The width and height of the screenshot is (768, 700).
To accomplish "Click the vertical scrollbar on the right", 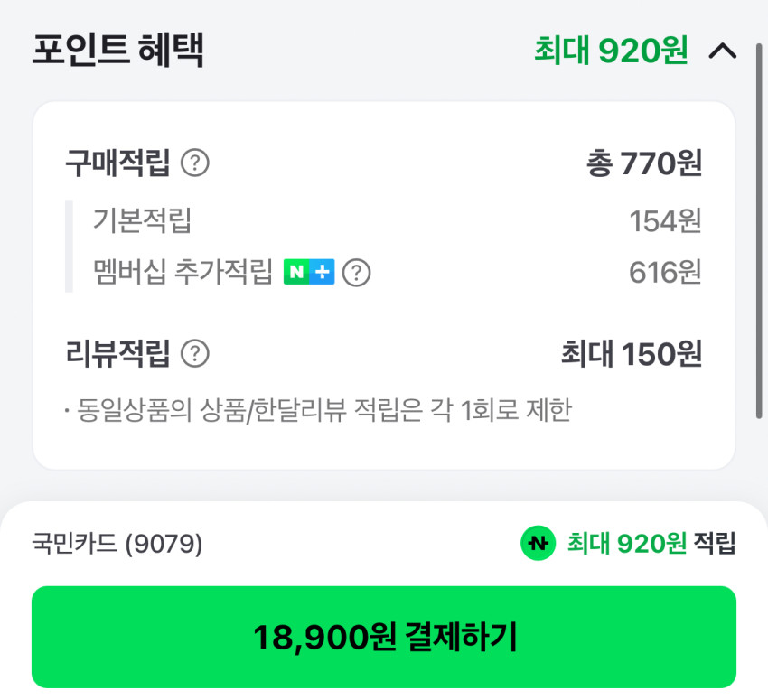I will (760, 226).
